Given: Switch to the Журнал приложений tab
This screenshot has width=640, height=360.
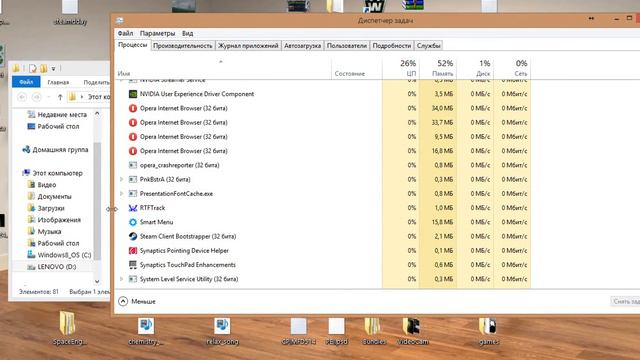Looking at the screenshot, I should [248, 46].
